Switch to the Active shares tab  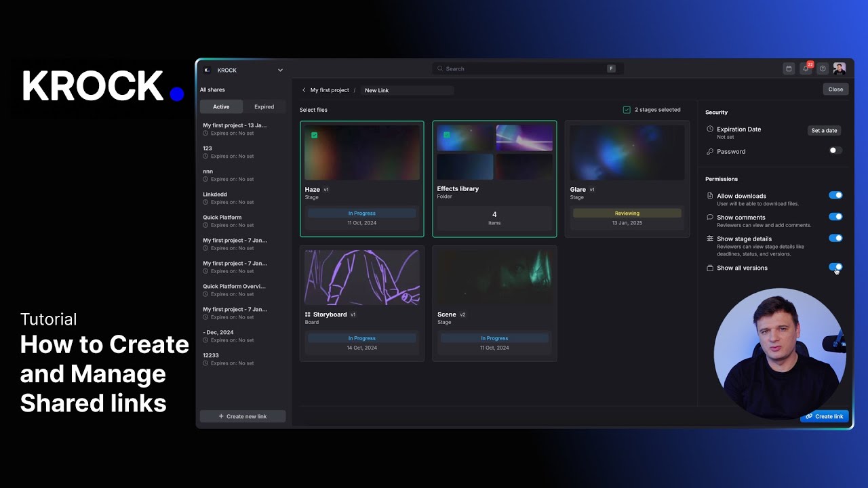(x=221, y=106)
